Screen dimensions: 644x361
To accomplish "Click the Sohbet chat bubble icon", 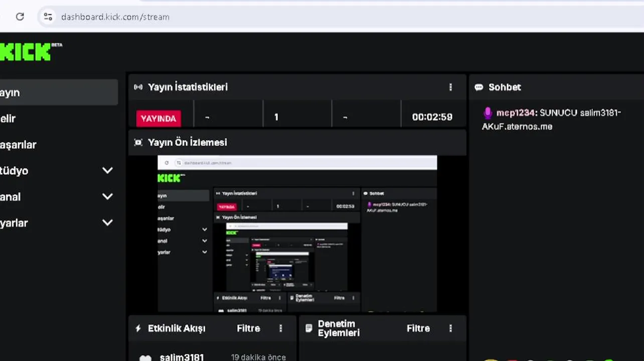I will pyautogui.click(x=479, y=87).
